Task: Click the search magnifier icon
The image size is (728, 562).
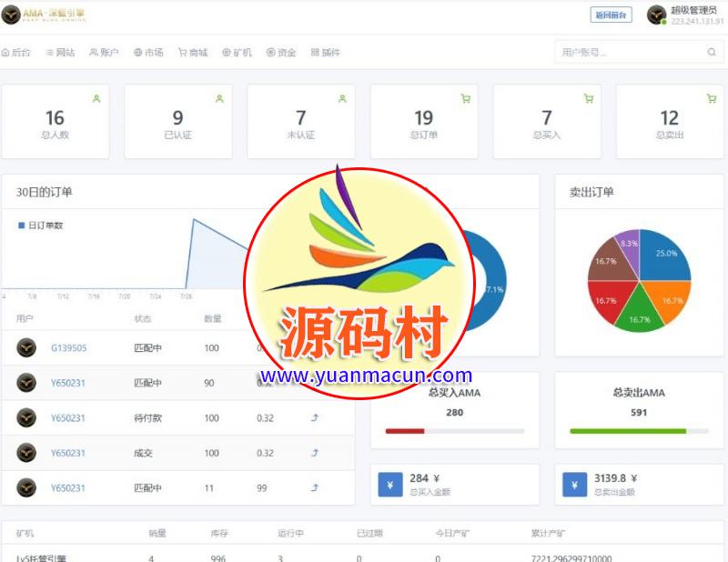Action: 711,52
